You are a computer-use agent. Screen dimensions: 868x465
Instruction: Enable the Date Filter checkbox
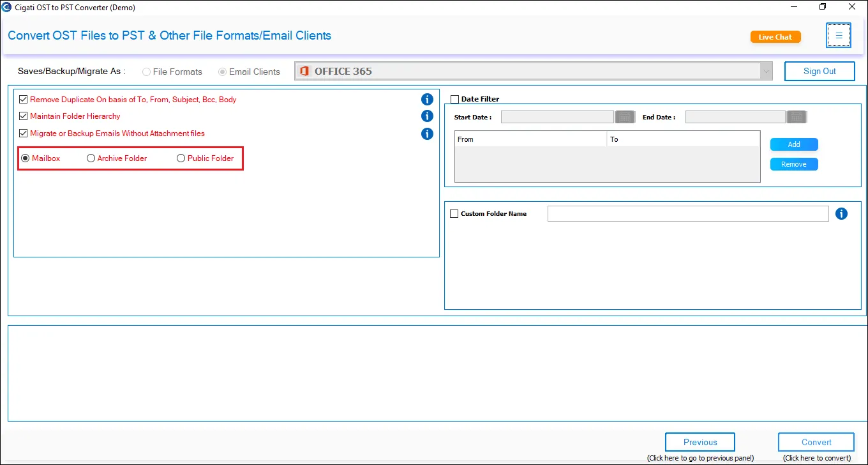[455, 99]
